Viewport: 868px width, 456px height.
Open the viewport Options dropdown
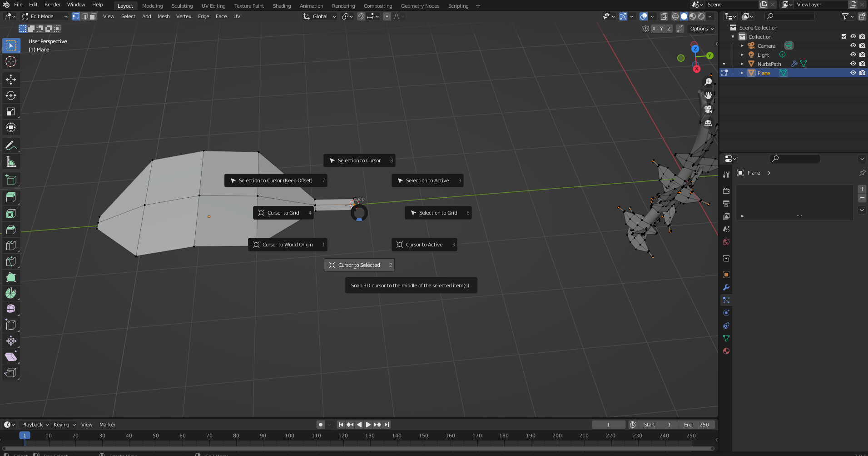coord(702,29)
